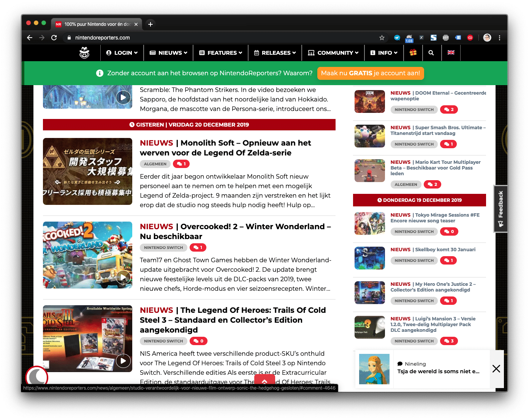Select the '100% puur Nintendo' browser tab
The width and height of the screenshot is (529, 420).
coord(97,24)
